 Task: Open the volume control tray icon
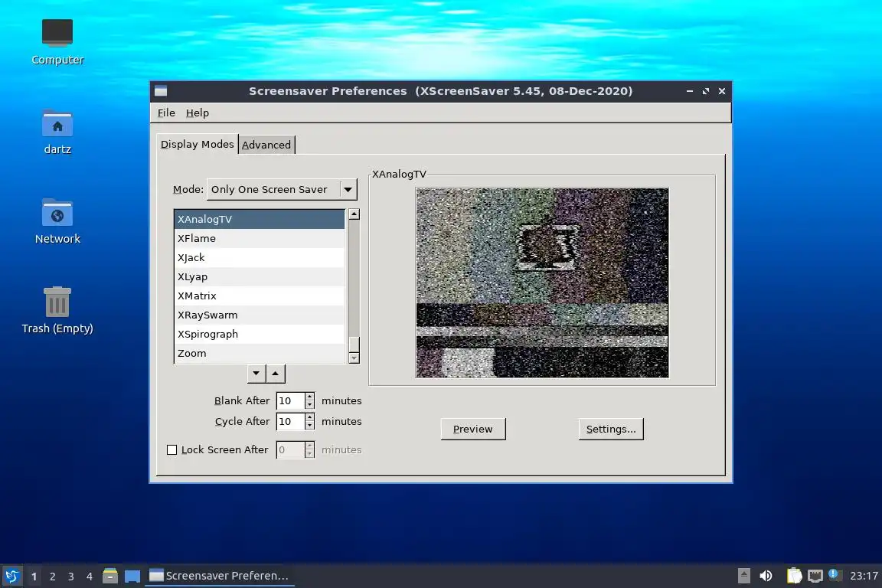(x=766, y=576)
